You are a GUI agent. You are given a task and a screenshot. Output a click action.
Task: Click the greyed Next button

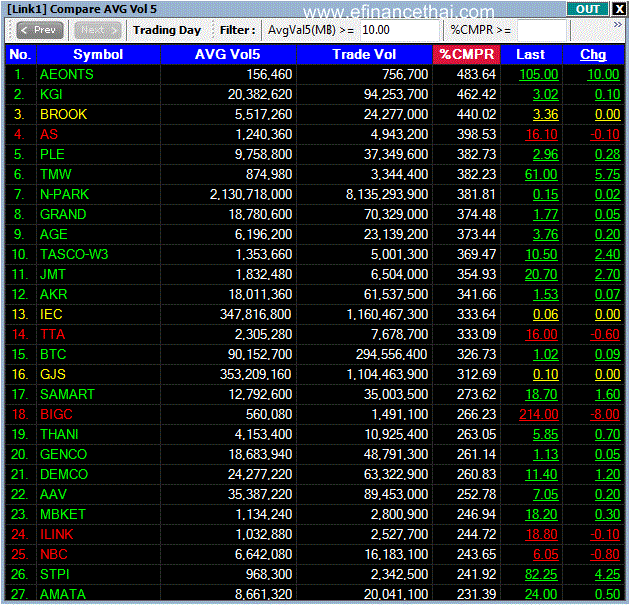[98, 30]
